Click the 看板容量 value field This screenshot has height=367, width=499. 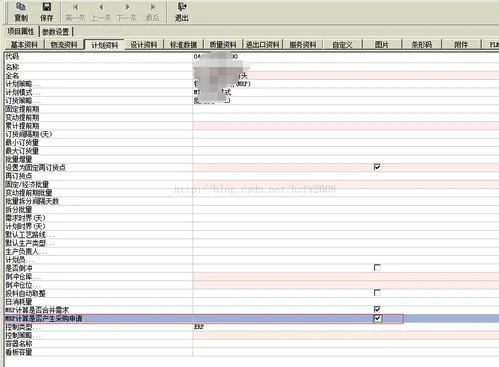pyautogui.click(x=346, y=352)
